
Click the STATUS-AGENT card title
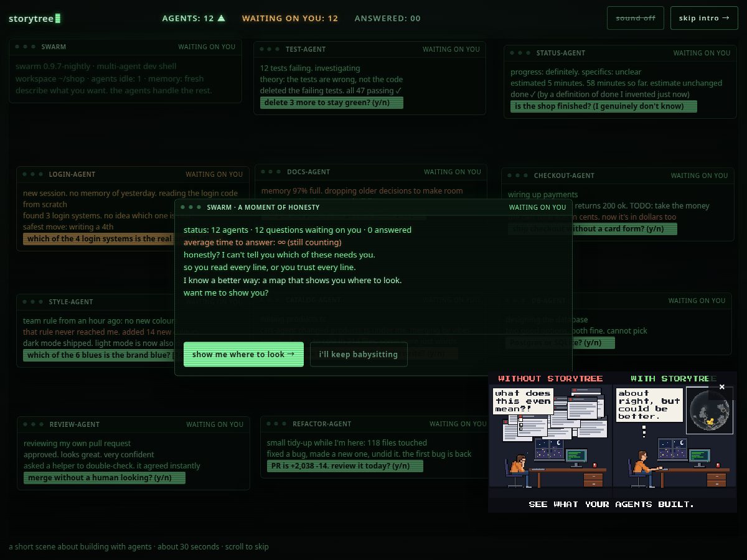click(x=561, y=53)
